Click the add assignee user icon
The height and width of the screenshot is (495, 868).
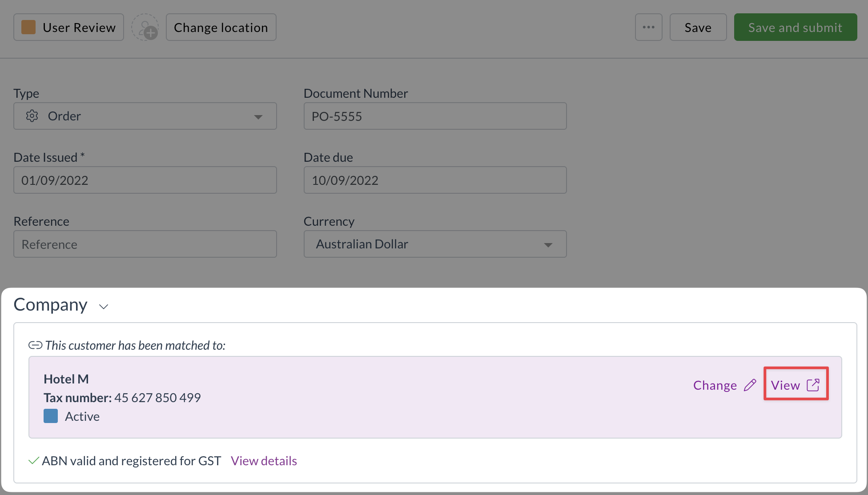(x=145, y=28)
